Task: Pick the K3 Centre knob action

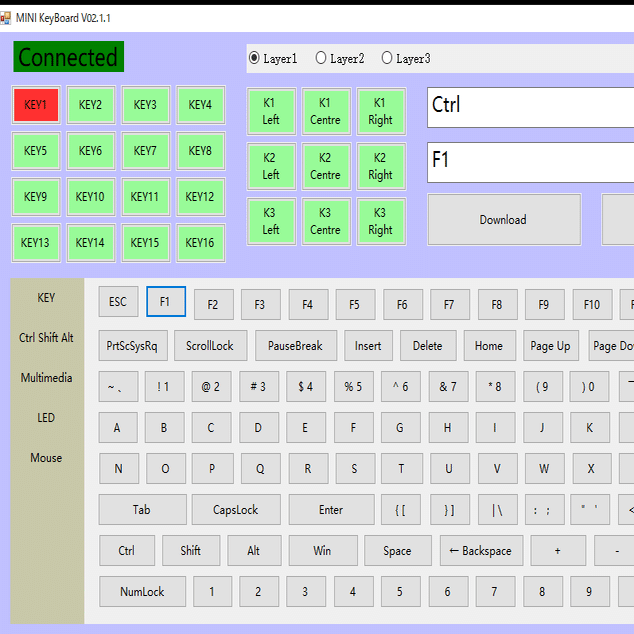Action: tap(326, 221)
